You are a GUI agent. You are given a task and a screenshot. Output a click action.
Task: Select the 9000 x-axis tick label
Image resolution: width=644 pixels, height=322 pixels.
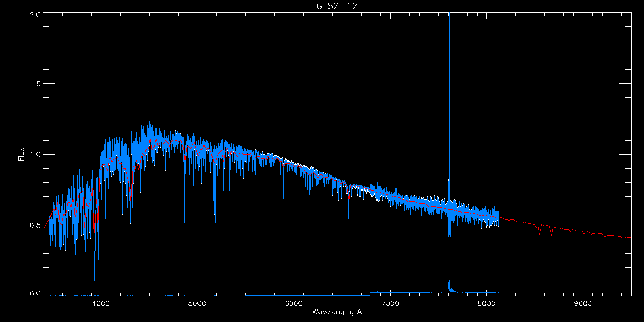[x=583, y=303]
